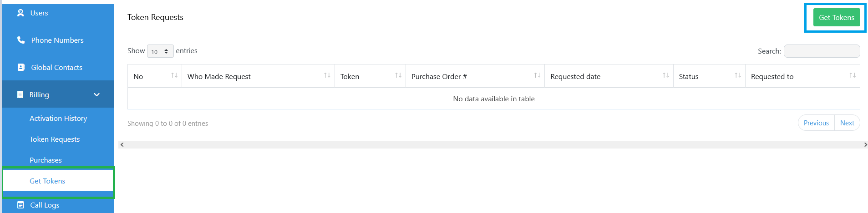Click the Next pagination link
This screenshot has height=213, width=868.
tap(847, 123)
